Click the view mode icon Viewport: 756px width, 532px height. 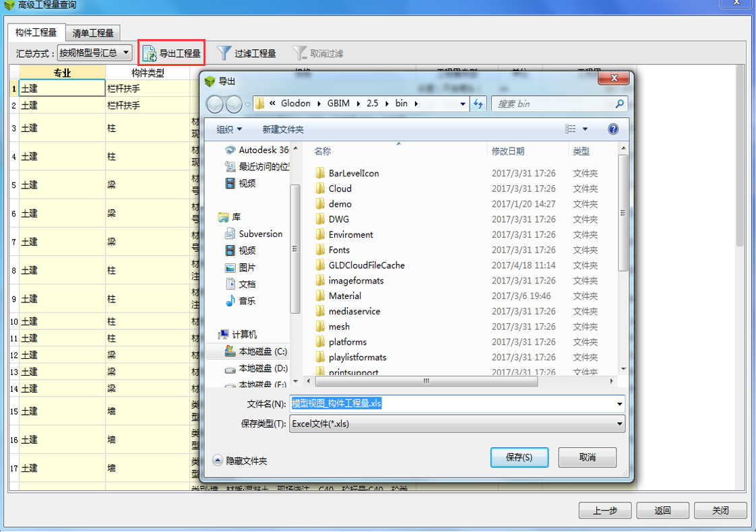(571, 129)
